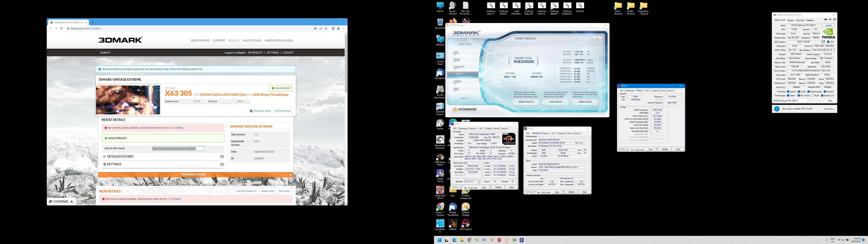Toggle the Ray Tracing checkbox in GPU-Z

(x=799, y=96)
